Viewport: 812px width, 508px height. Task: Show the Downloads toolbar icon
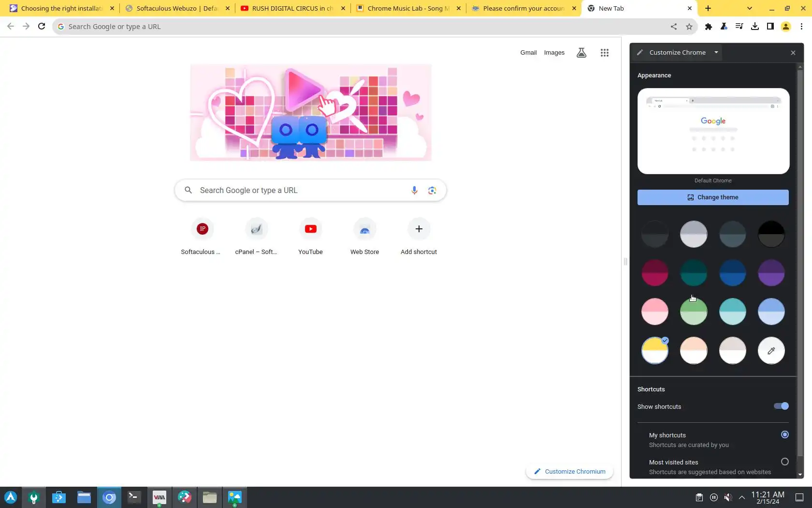coord(755,27)
